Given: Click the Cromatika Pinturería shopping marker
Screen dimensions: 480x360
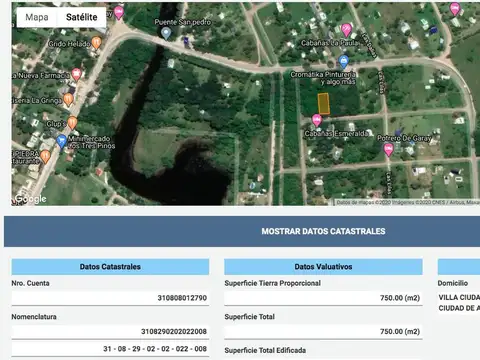Looking at the screenshot, I should click(x=343, y=62).
